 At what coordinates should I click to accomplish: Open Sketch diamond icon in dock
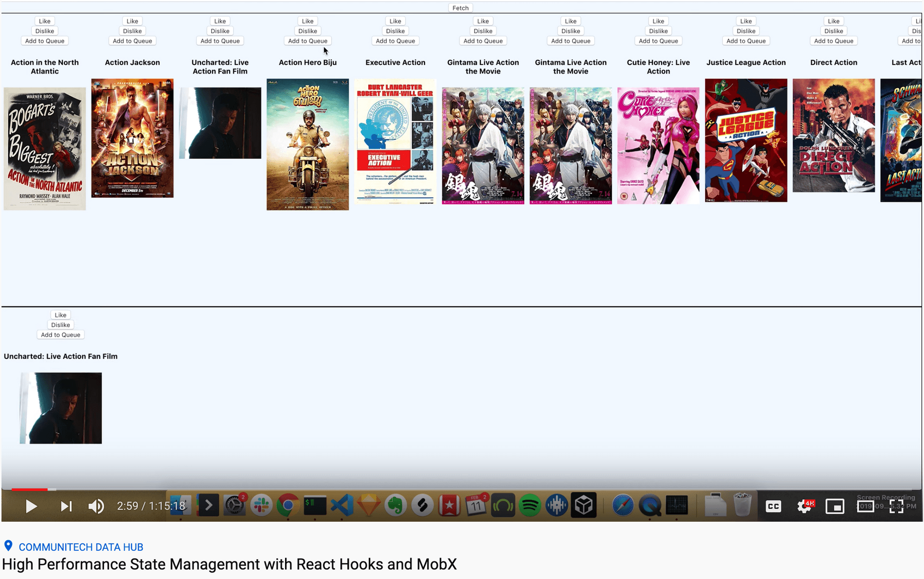pyautogui.click(x=369, y=506)
